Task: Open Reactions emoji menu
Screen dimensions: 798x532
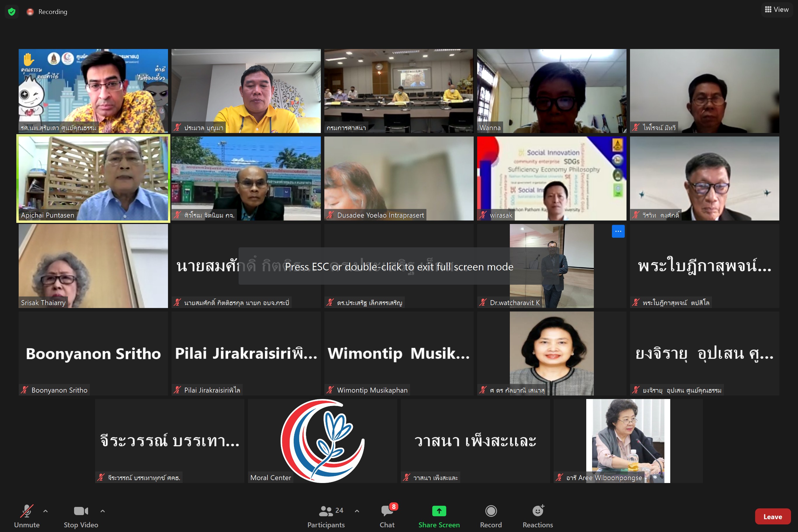Action: (538, 516)
